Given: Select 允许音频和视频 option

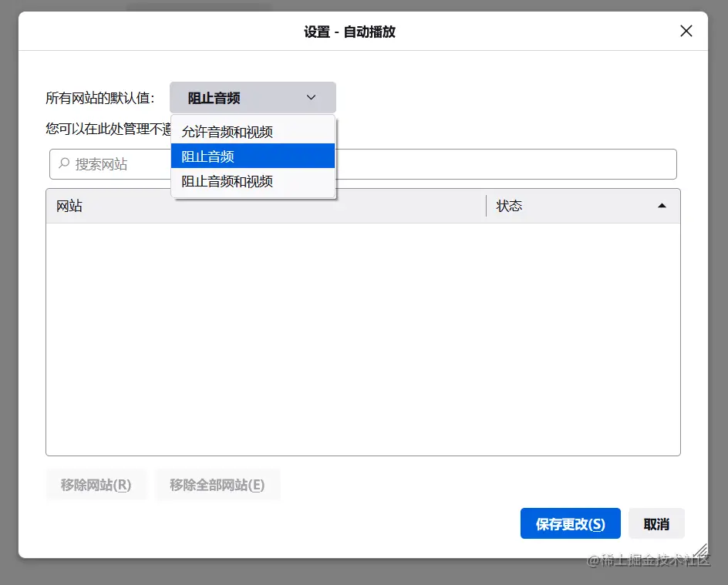Looking at the screenshot, I should (253, 132).
